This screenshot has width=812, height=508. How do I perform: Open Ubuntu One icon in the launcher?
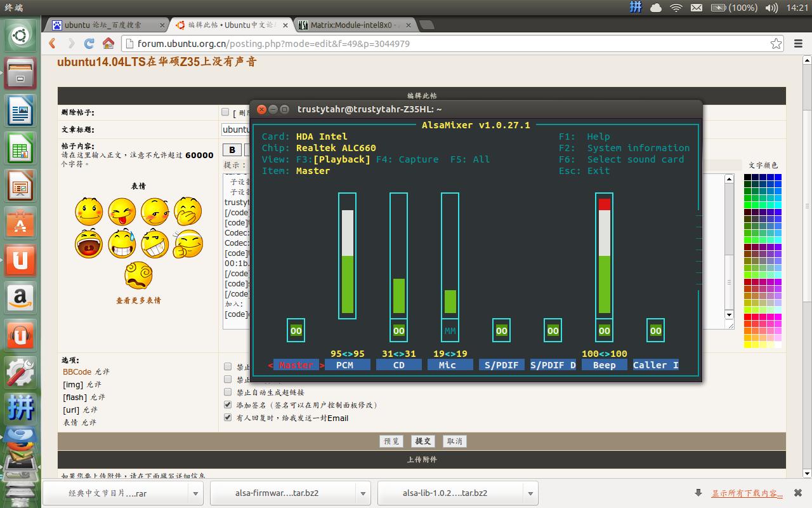[x=20, y=261]
